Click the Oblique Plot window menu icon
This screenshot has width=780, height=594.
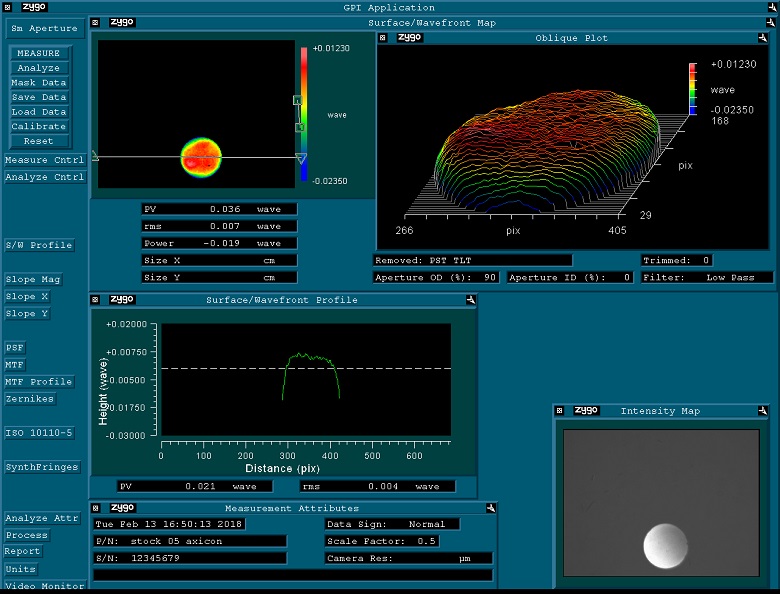click(385, 38)
